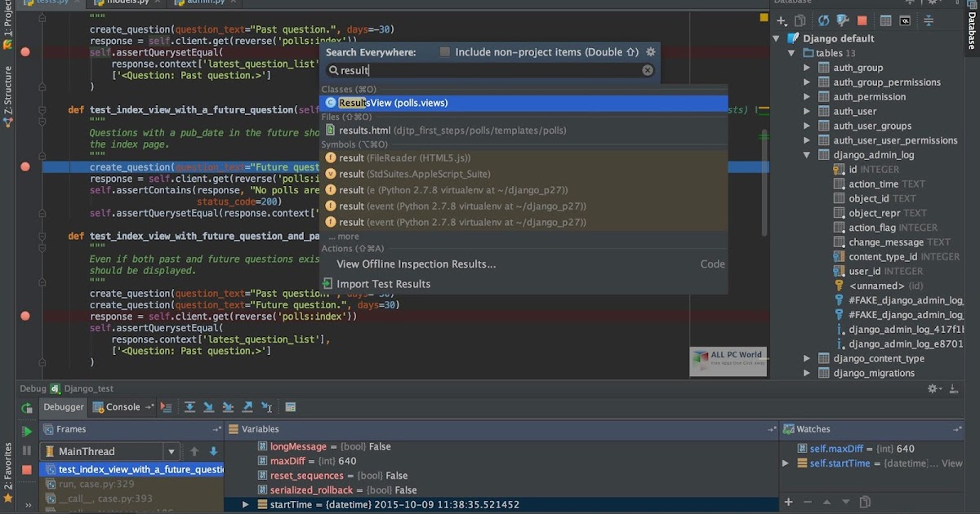The width and height of the screenshot is (980, 514).
Task: Open the table editor icon in Database toolbar
Action: click(x=885, y=20)
